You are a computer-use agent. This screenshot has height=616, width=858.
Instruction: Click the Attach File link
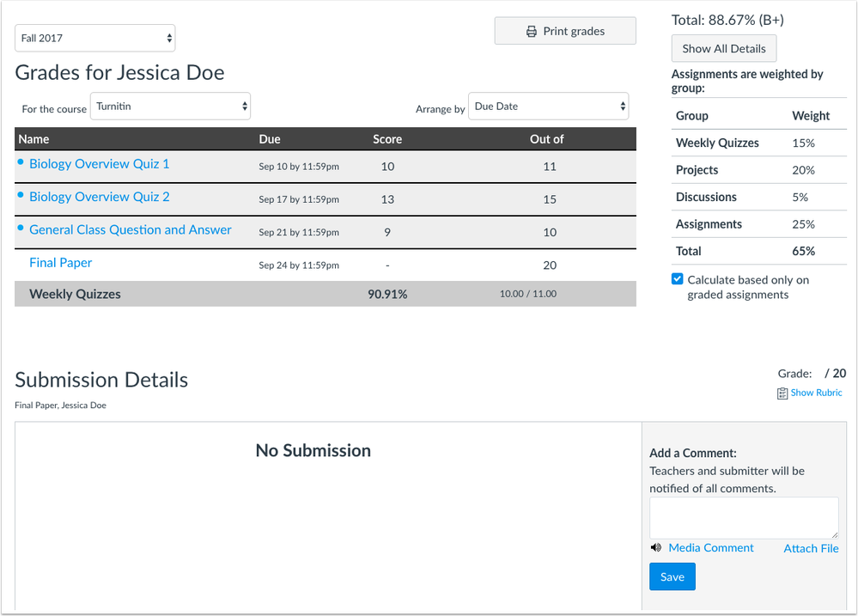(x=810, y=547)
